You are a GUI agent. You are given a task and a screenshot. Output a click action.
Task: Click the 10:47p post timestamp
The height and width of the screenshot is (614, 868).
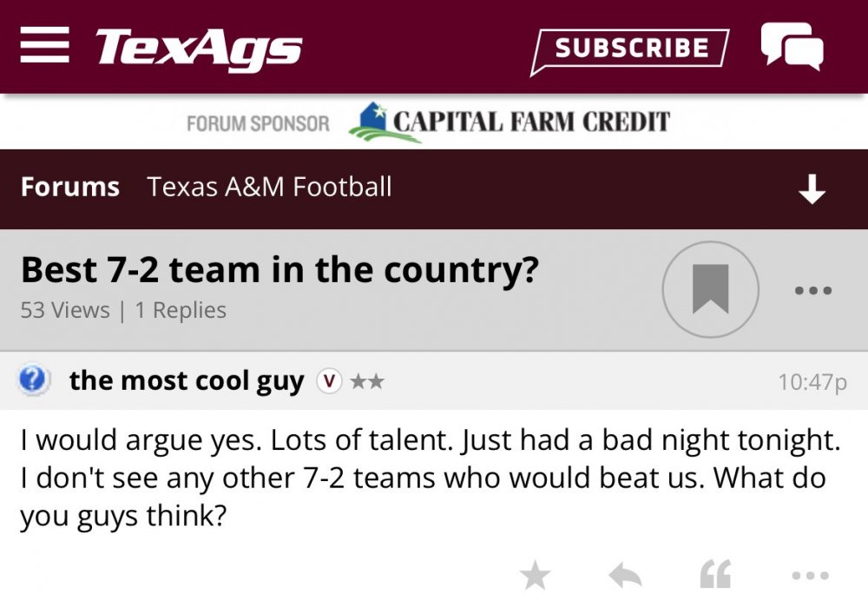[812, 381]
